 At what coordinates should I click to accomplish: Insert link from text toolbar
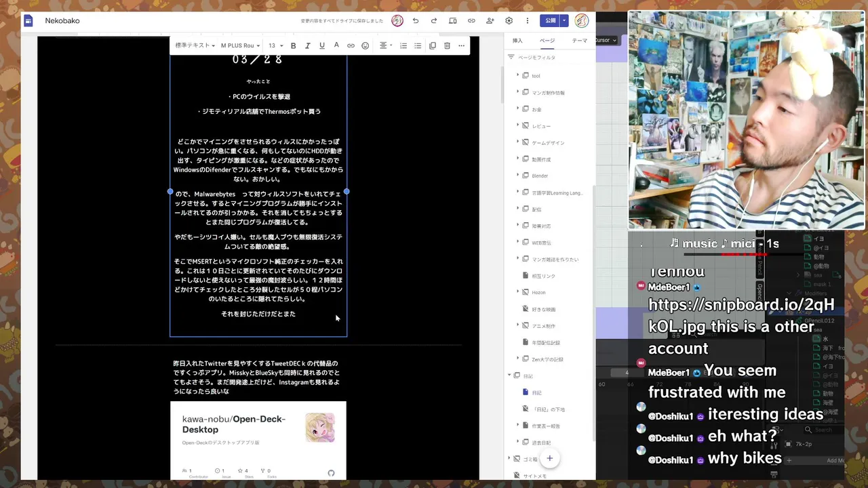click(x=351, y=45)
